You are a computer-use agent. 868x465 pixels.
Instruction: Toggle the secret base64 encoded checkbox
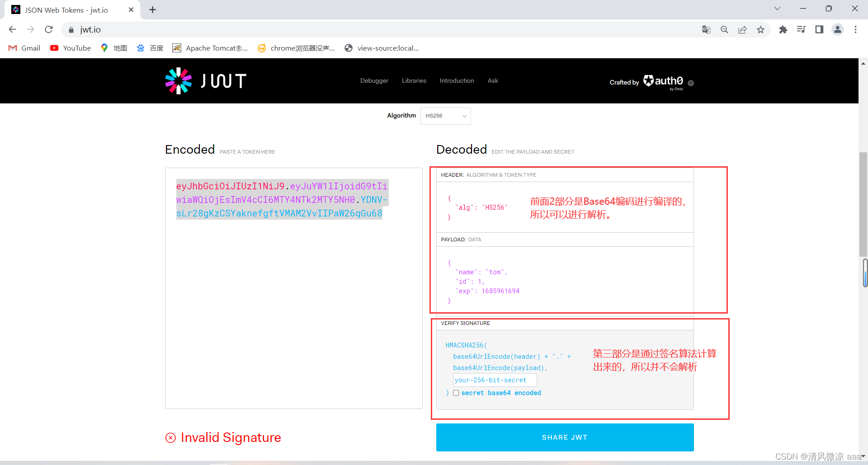point(456,393)
